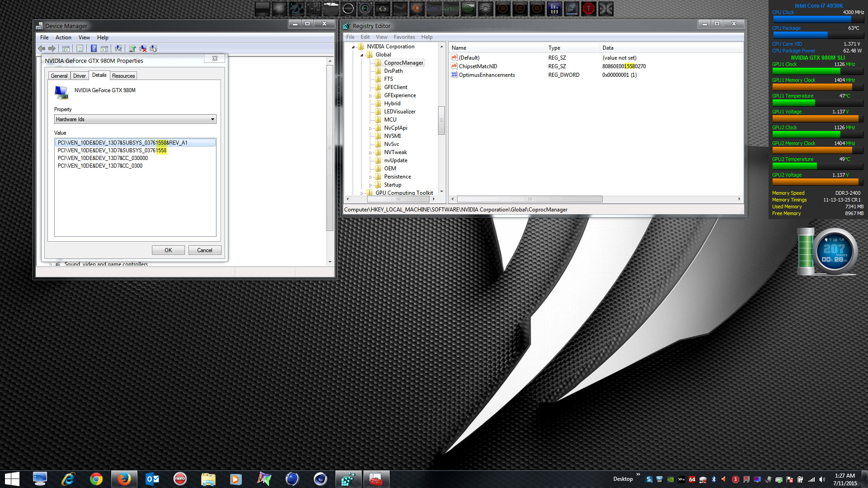Select the CoprocManager registry key
The image size is (868, 488).
(x=404, y=63)
